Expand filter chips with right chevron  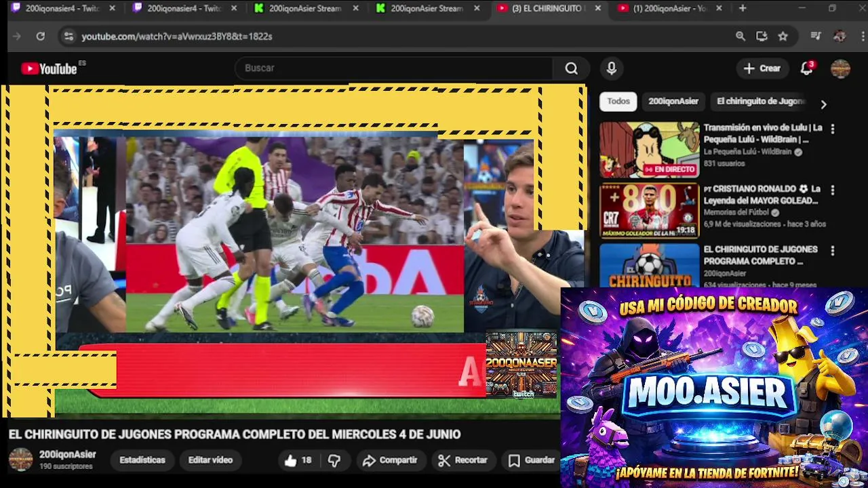click(823, 104)
